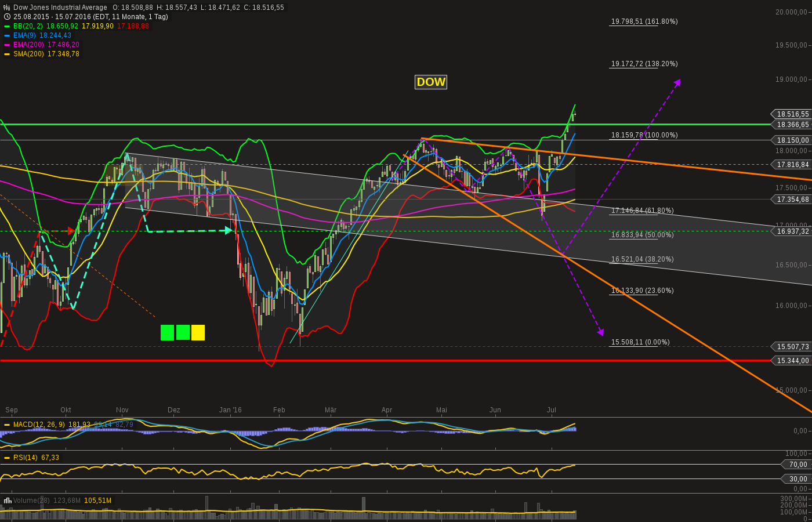
Task: Select the 19.172,72 (138.20%) Fibonacci label
Action: coord(644,64)
